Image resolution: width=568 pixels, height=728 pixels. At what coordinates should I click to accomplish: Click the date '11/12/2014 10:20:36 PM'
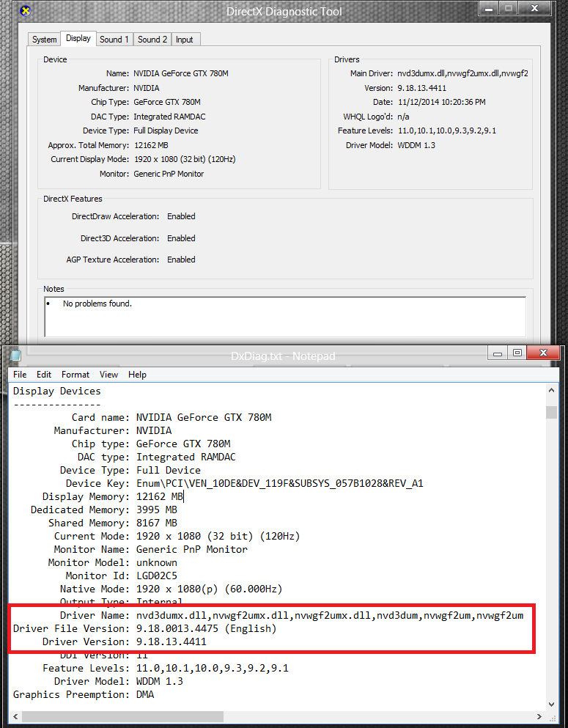click(441, 102)
